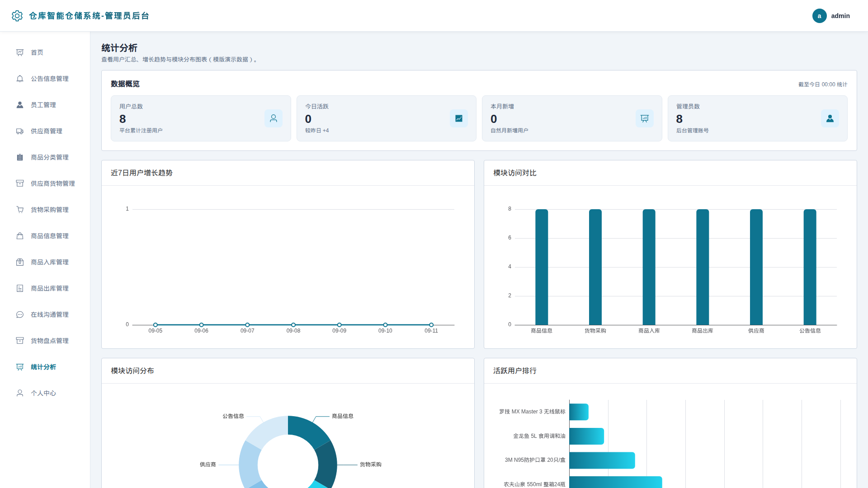The width and height of the screenshot is (868, 488).
Task: Select 供应商管理 menu entry
Action: [45, 131]
